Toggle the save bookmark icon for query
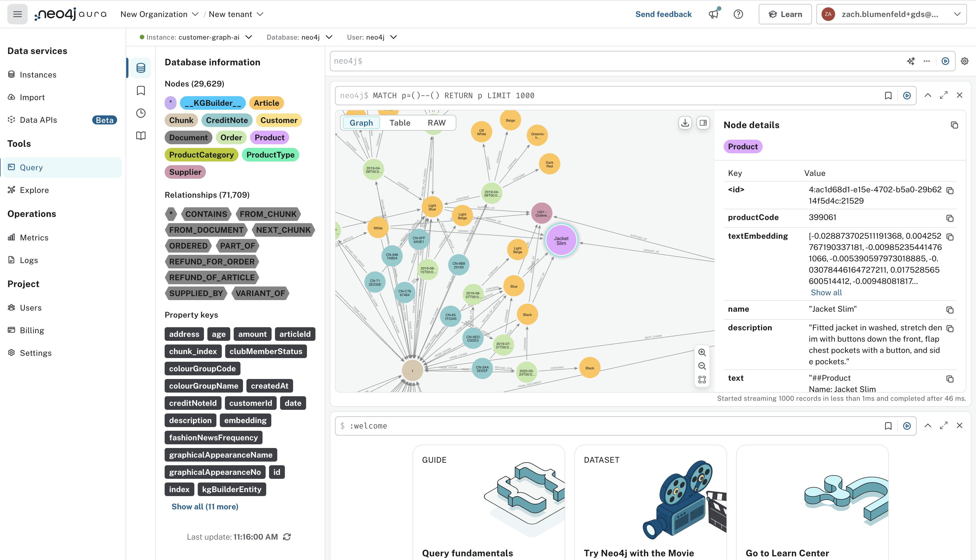This screenshot has width=976, height=560. (888, 95)
